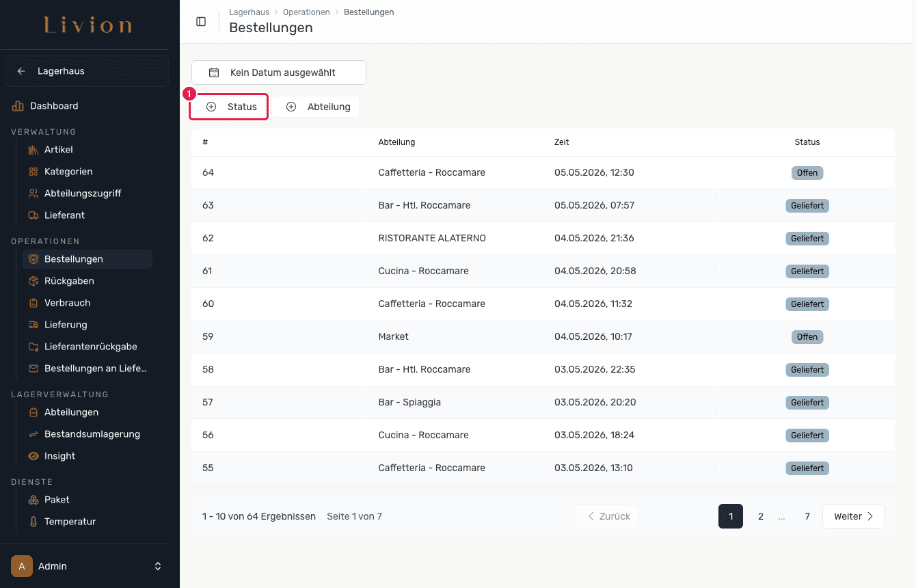Click the current page 1 button
916x588 pixels.
click(x=731, y=516)
